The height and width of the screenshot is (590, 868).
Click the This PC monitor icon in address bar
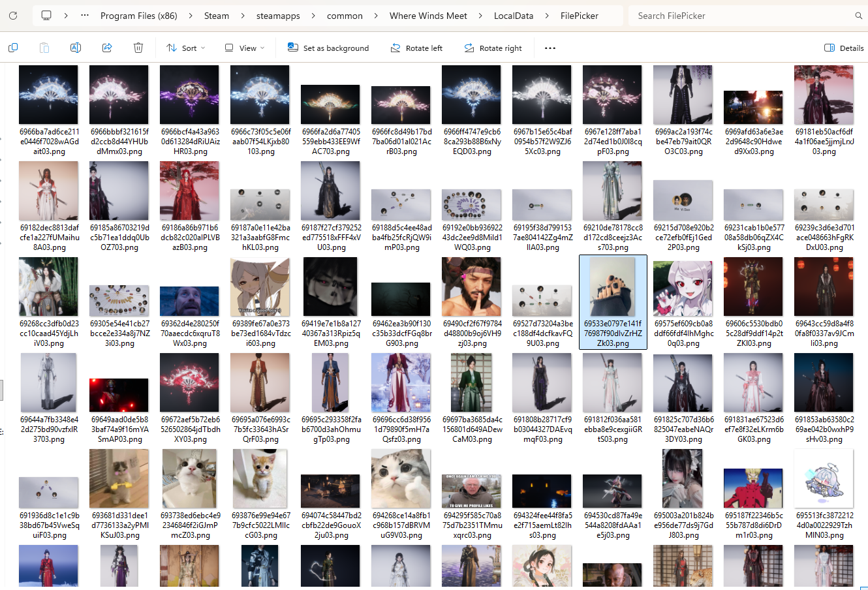pyautogui.click(x=46, y=16)
